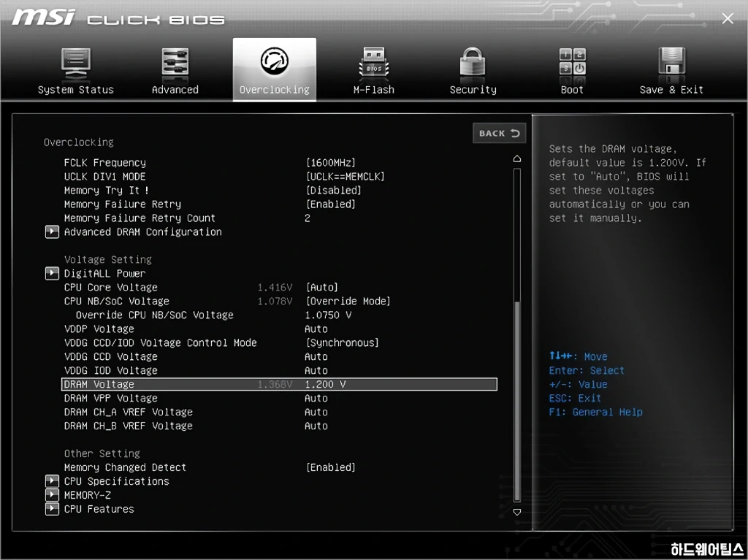The image size is (748, 560).
Task: Click the +/-: Value help text
Action: coord(579,384)
